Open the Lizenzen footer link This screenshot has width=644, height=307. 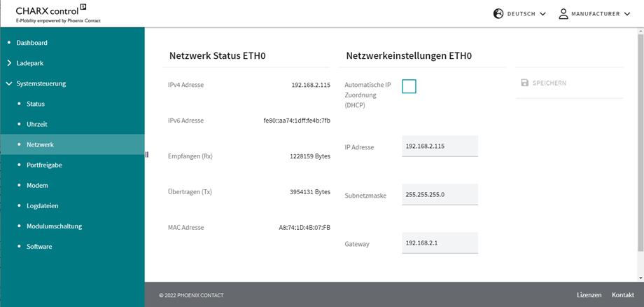[x=589, y=295]
